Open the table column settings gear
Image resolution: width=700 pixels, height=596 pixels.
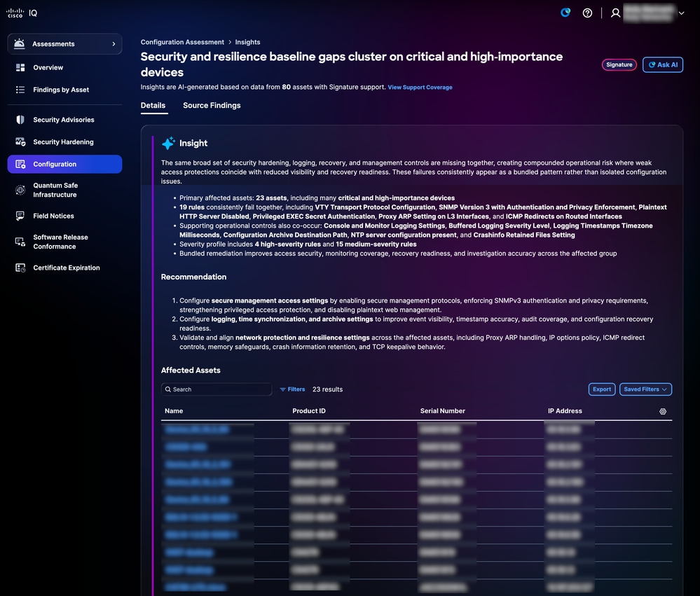point(663,411)
